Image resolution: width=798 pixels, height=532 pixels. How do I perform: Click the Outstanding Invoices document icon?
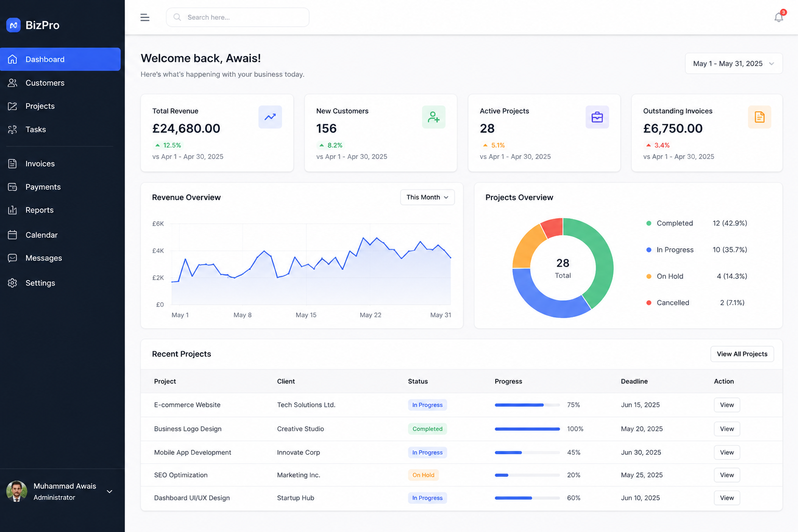[760, 117]
